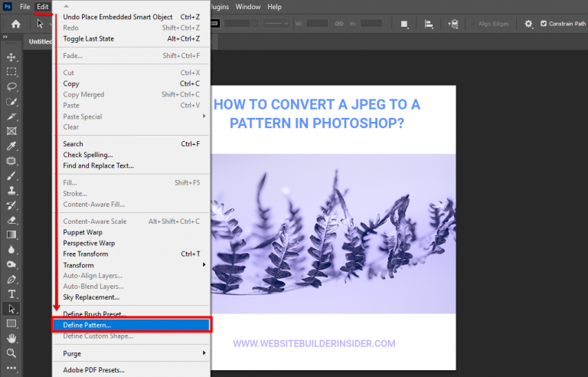
Task: Choose Check Spelling menu entry
Action: click(131, 155)
